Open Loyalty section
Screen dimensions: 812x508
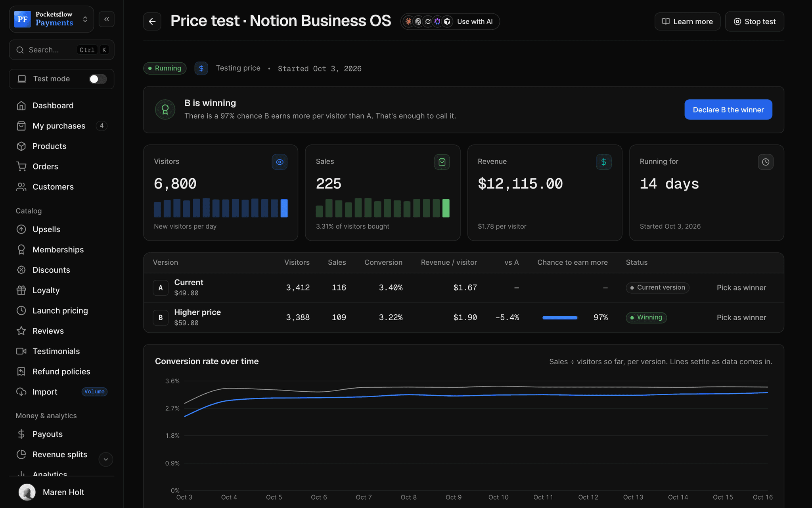61,290
